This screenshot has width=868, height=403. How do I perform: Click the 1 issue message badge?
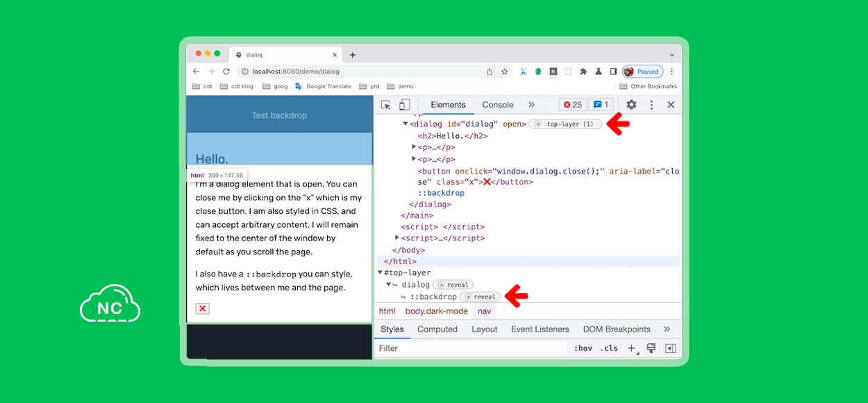(x=601, y=105)
